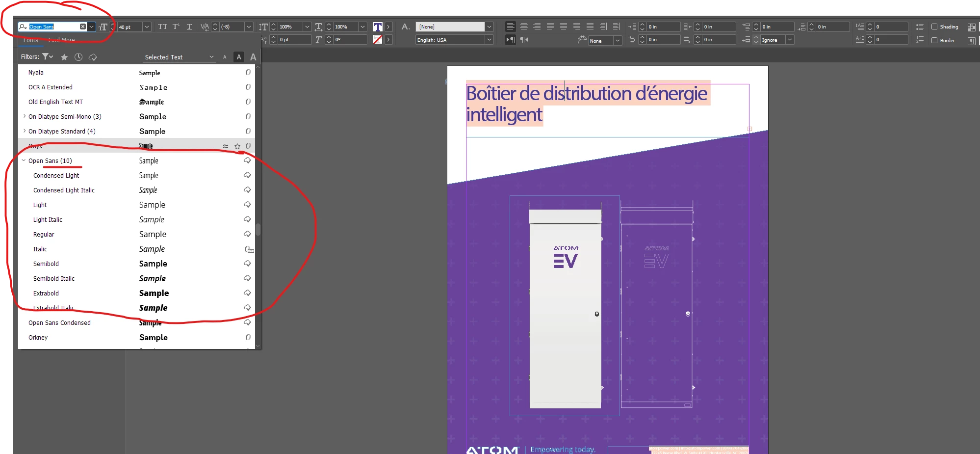Toggle All Caps formatting
Viewport: 980px width, 454px height.
pos(162,27)
